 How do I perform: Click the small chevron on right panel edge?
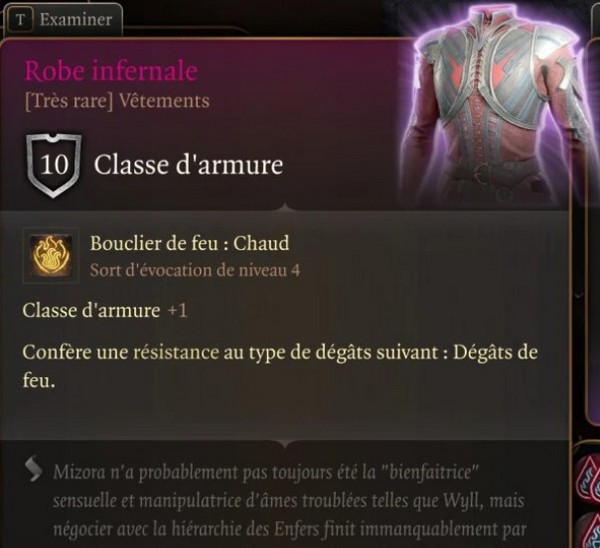pyautogui.click(x=579, y=296)
